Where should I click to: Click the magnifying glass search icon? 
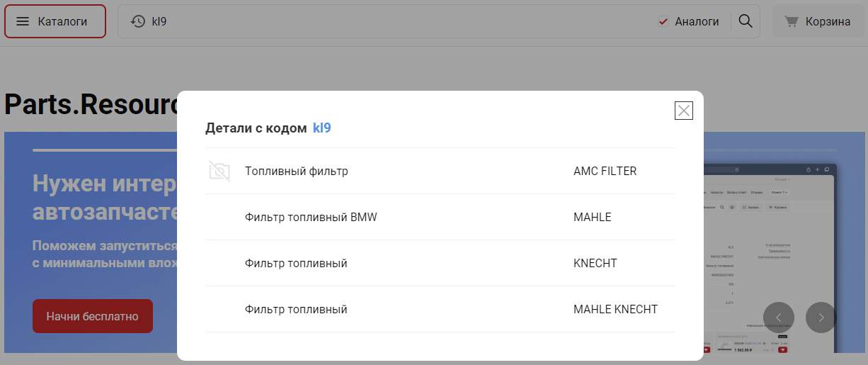tap(745, 21)
